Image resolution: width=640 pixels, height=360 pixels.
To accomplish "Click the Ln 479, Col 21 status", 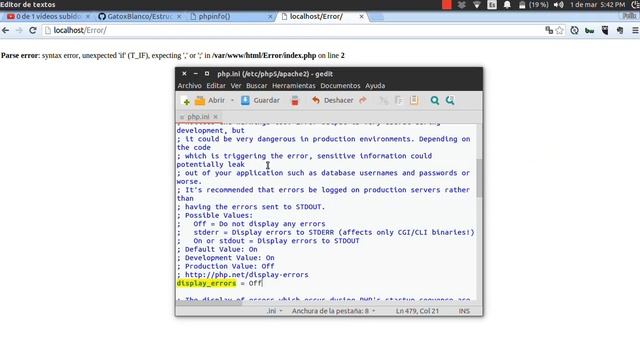I will [417, 311].
